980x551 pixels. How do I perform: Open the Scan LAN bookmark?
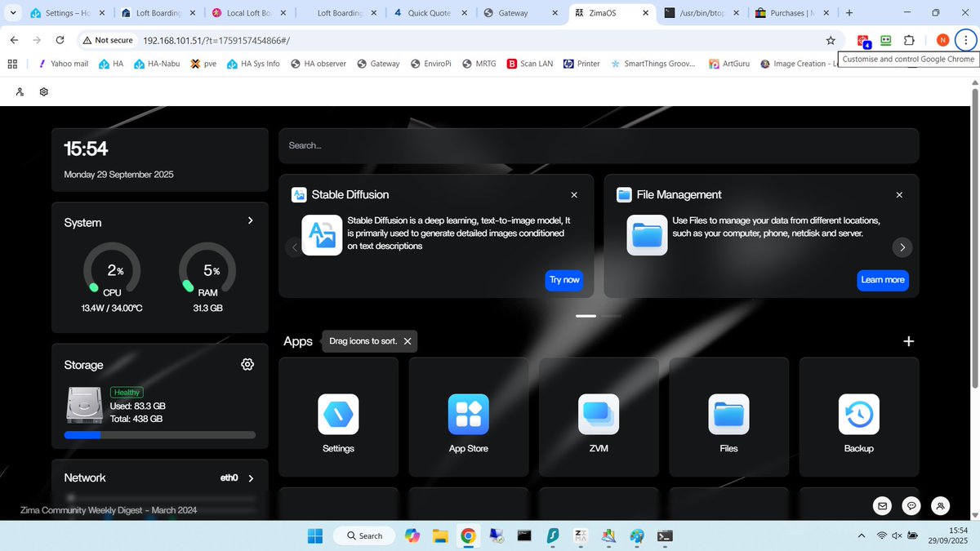tap(530, 64)
